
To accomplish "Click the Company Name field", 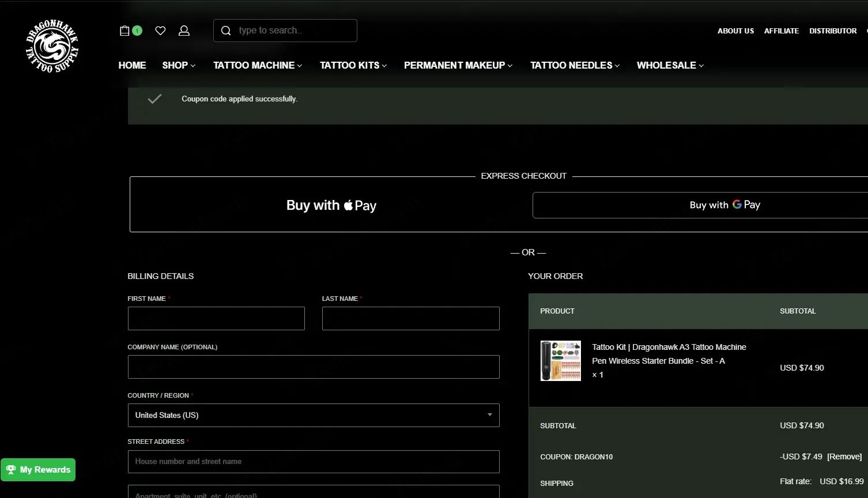I will (314, 367).
